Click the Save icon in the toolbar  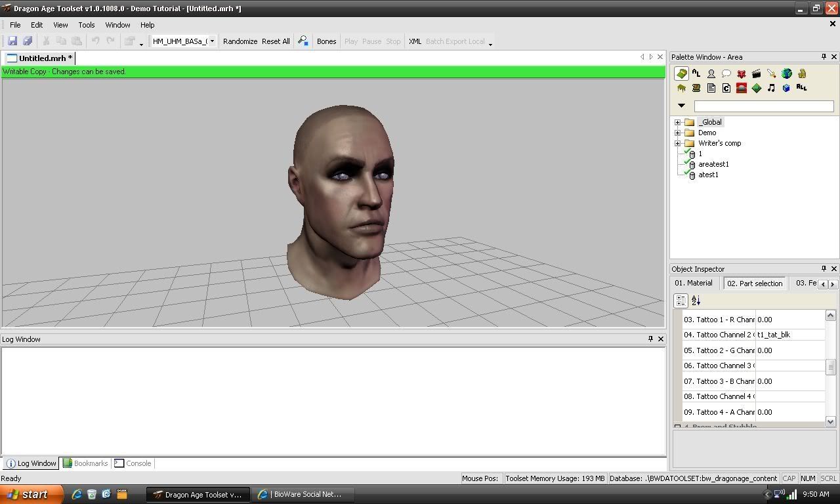coord(12,41)
